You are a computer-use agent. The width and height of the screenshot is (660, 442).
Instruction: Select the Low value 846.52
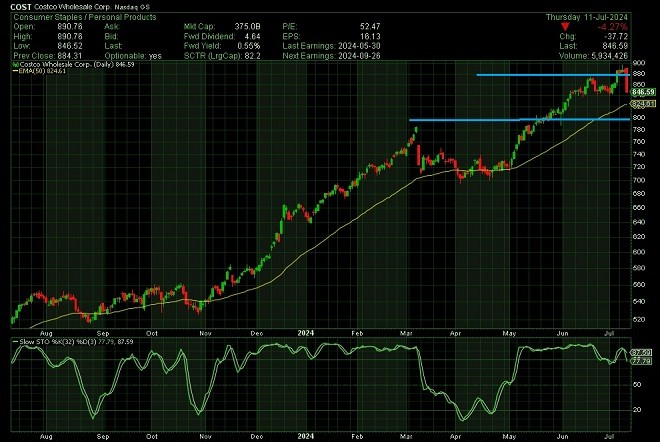coord(70,46)
